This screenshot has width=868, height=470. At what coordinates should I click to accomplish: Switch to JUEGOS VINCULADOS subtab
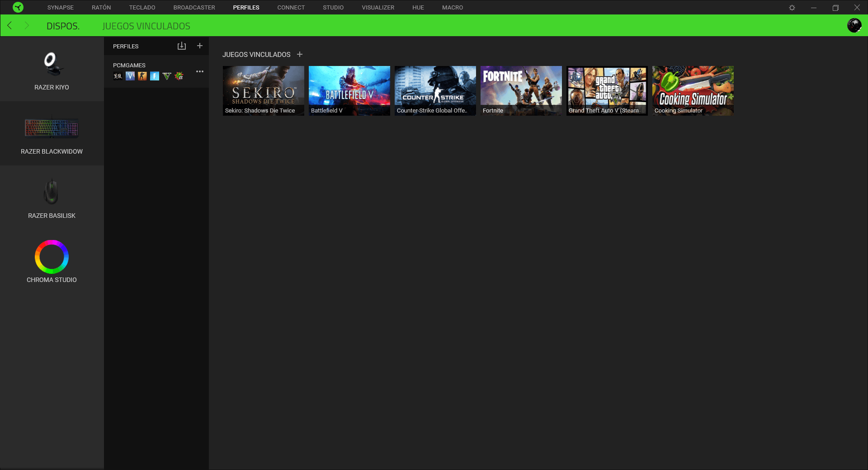[x=146, y=26]
